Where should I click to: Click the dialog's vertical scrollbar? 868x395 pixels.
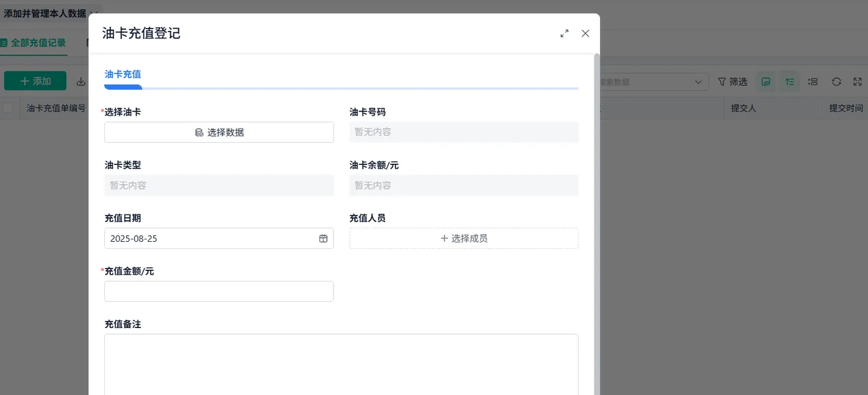(597, 223)
